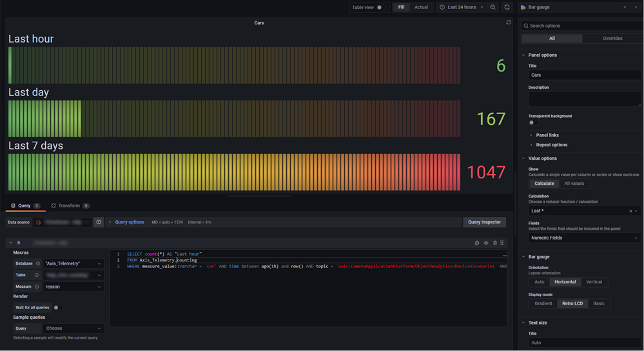Click the collapse options pane arrow
This screenshot has width=644, height=351.
636,7
